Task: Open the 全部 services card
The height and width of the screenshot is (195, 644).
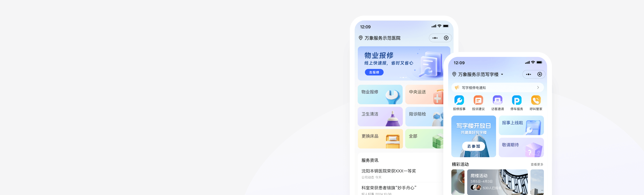Action: (424, 139)
